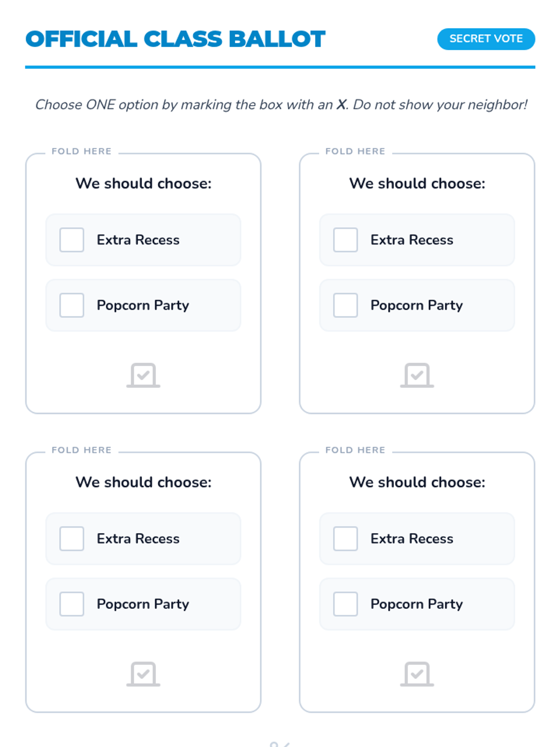Click ballot box icon in bottom-right ballot

tap(417, 674)
